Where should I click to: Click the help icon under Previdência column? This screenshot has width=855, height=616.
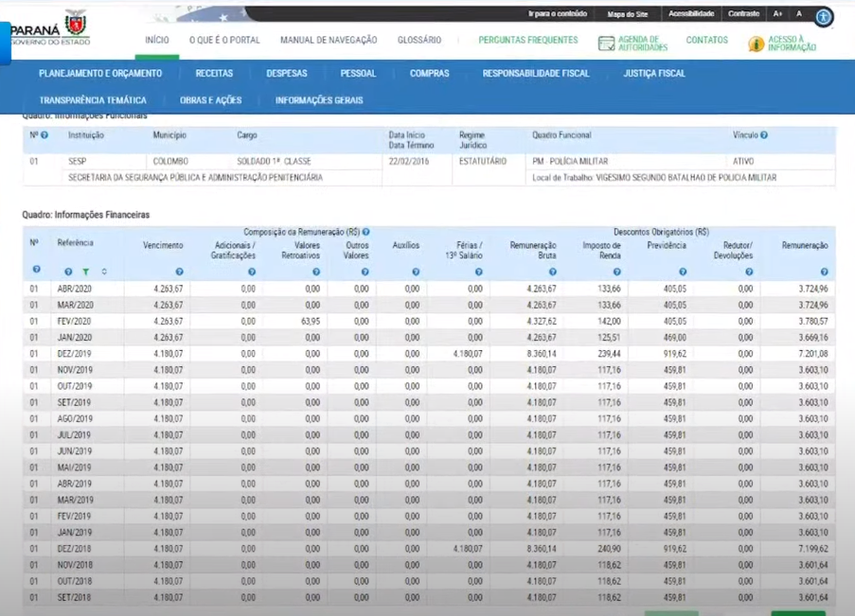coord(683,273)
